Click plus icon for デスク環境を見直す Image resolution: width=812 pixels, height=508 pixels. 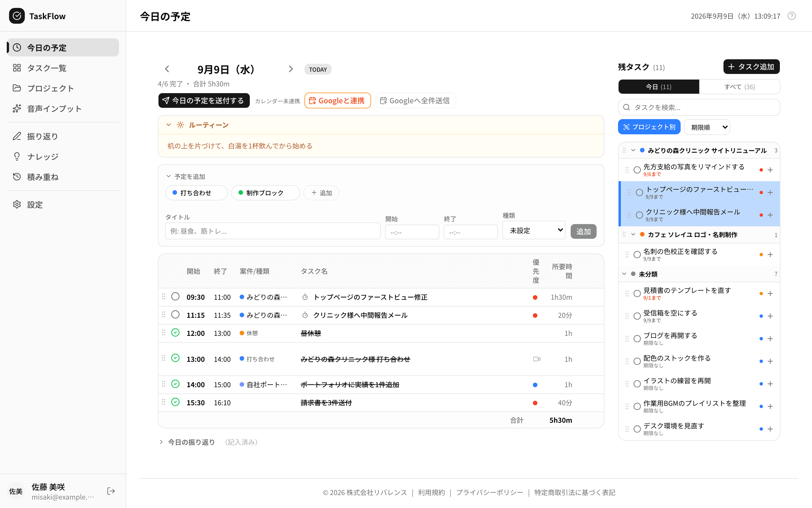click(x=770, y=429)
